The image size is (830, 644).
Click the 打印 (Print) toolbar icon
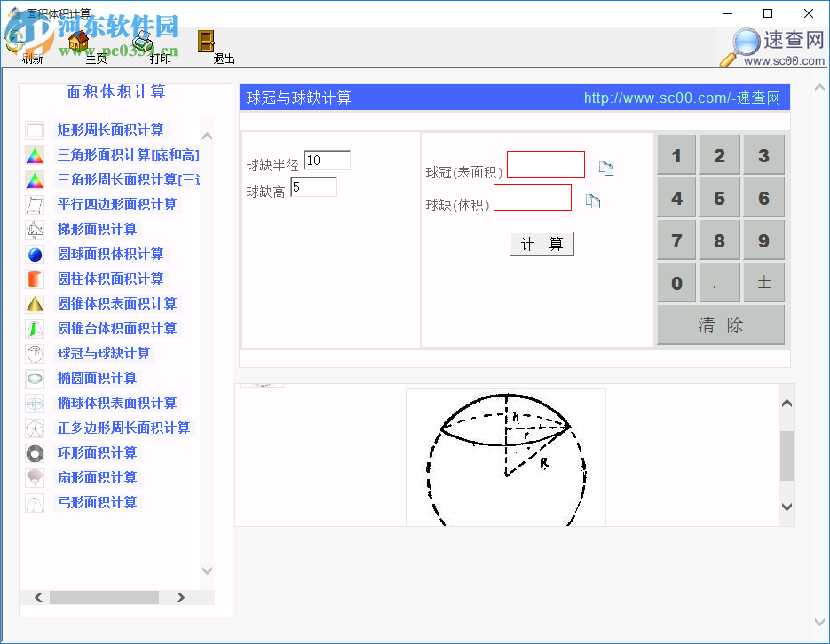point(142,43)
